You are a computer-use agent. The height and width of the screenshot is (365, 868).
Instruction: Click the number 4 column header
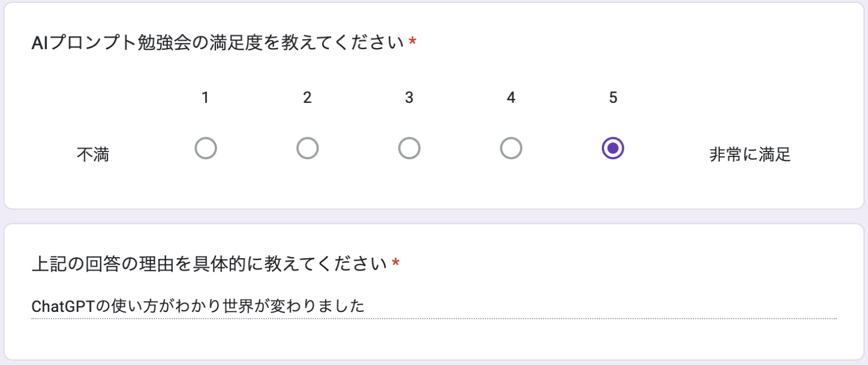(x=510, y=97)
